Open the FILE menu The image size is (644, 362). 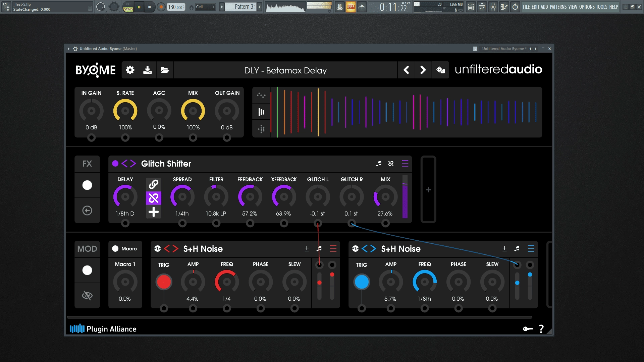pos(526,7)
